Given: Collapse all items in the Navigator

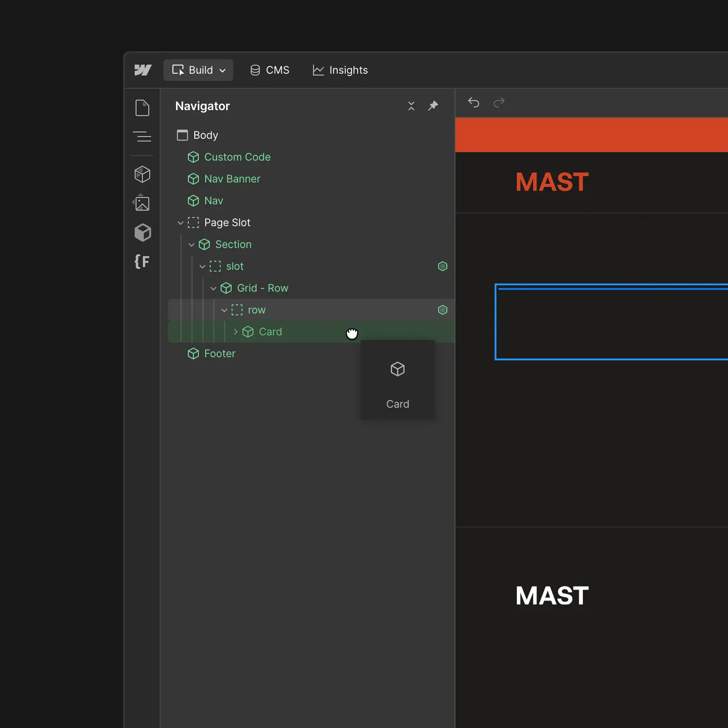Looking at the screenshot, I should [x=411, y=106].
